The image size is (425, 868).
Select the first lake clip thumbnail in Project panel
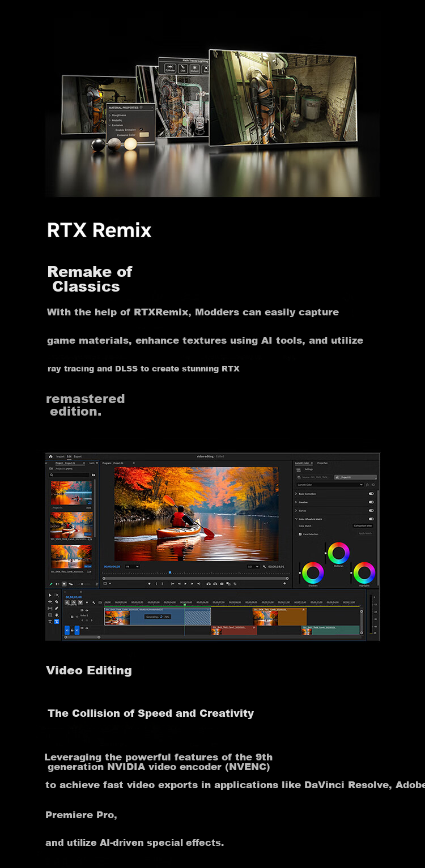pos(71,493)
